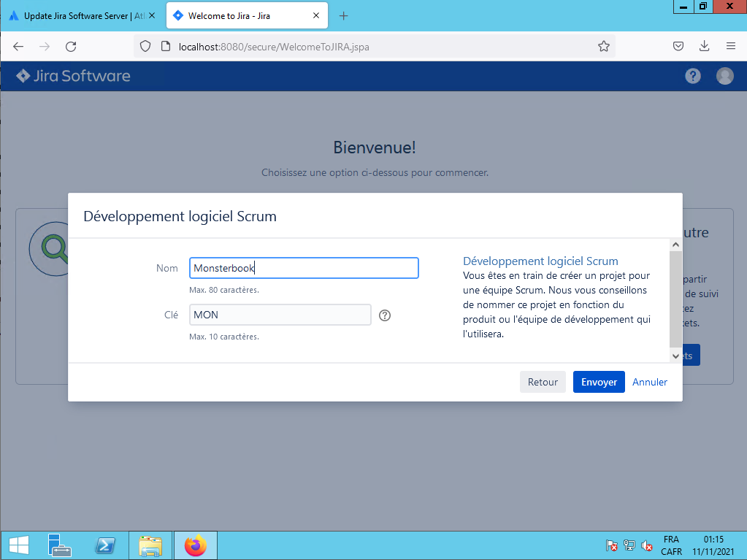This screenshot has height=560, width=747.
Task: Open Firefox downloads panel
Action: (704, 46)
